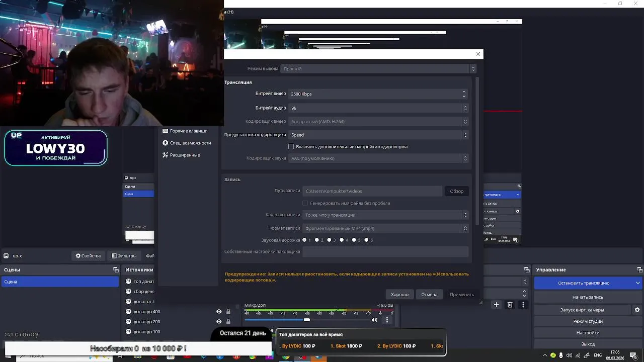Click Режим студии button
This screenshot has width=644, height=362.
[x=588, y=321]
